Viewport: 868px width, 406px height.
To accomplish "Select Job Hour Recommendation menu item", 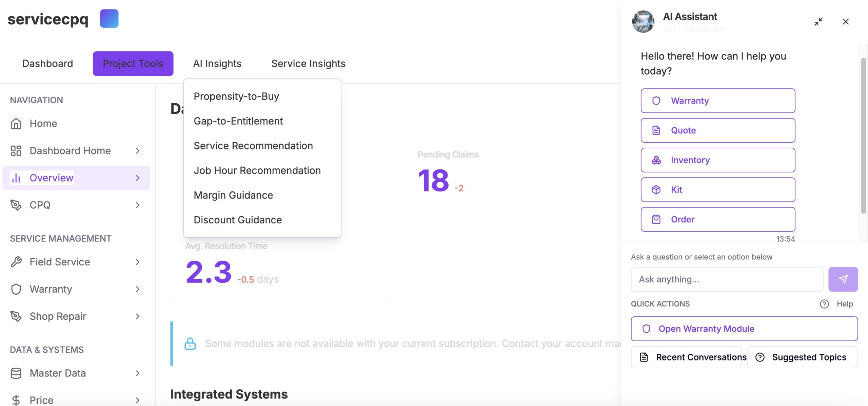I will point(262,171).
